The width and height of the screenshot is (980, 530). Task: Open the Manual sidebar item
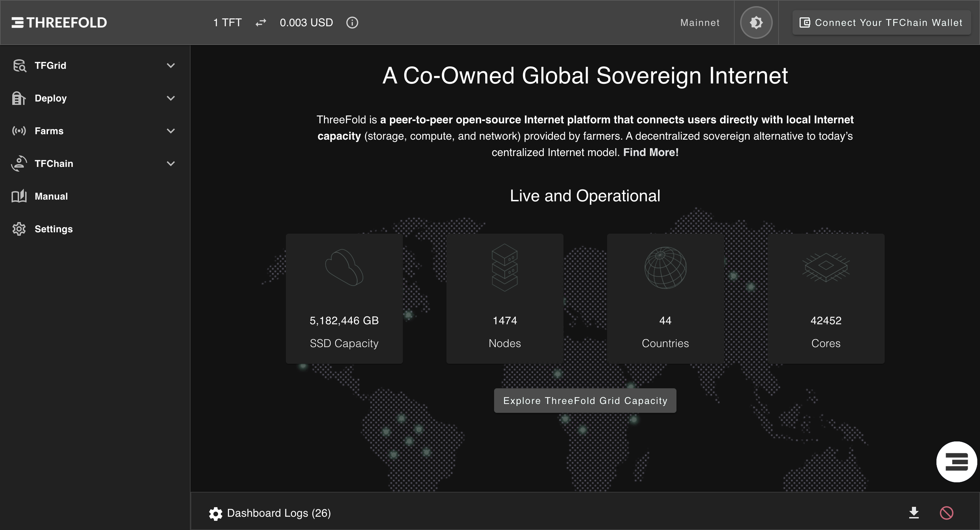click(x=51, y=197)
